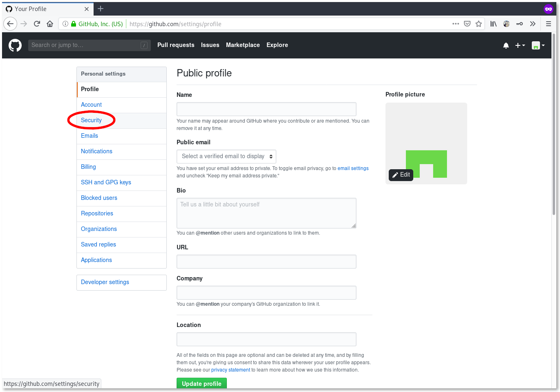The height and width of the screenshot is (392, 560).
Task: Click into the Location field
Action: point(267,339)
